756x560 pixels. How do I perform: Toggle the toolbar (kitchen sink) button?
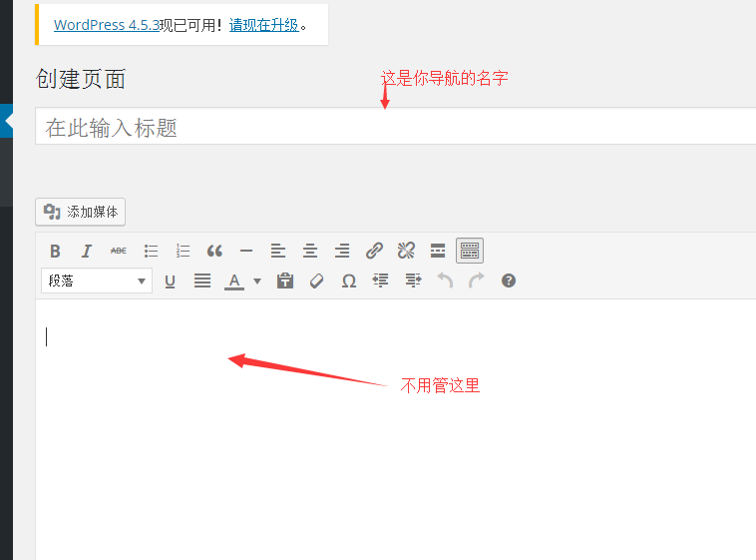(x=470, y=251)
